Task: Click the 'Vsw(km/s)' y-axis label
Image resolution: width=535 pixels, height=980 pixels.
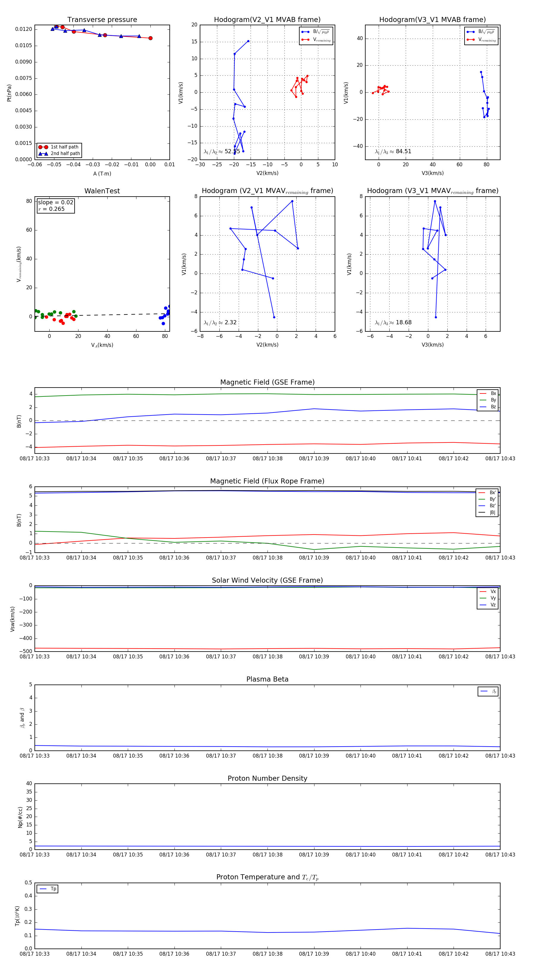Action: click(x=12, y=619)
